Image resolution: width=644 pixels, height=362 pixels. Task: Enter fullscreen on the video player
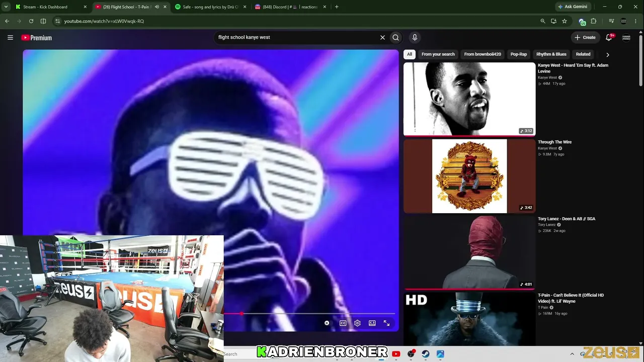[386, 323]
